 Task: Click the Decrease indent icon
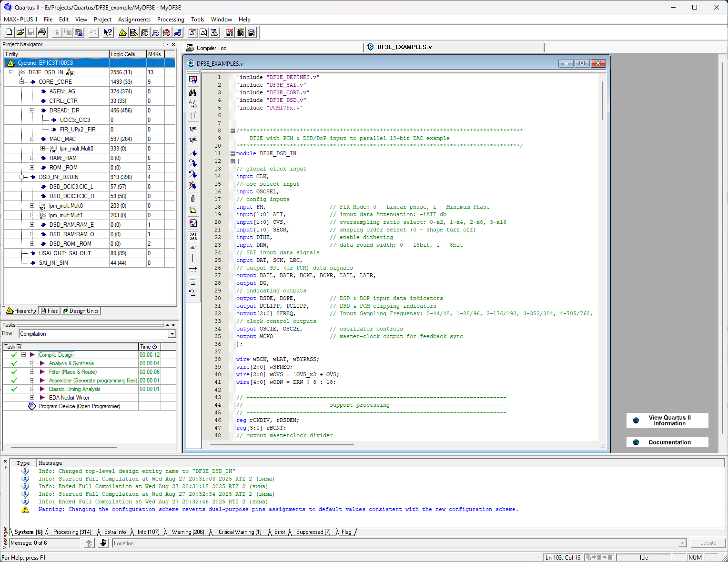pyautogui.click(x=192, y=140)
